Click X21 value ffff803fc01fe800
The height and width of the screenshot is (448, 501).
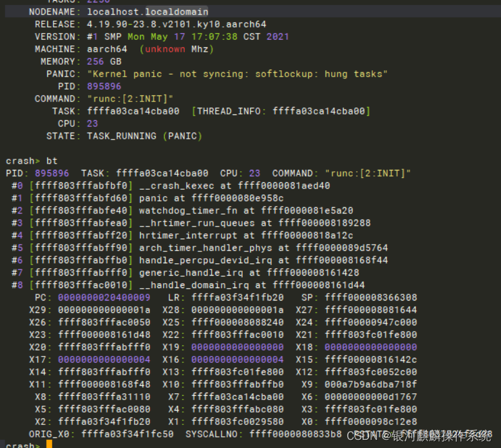pos(371,335)
